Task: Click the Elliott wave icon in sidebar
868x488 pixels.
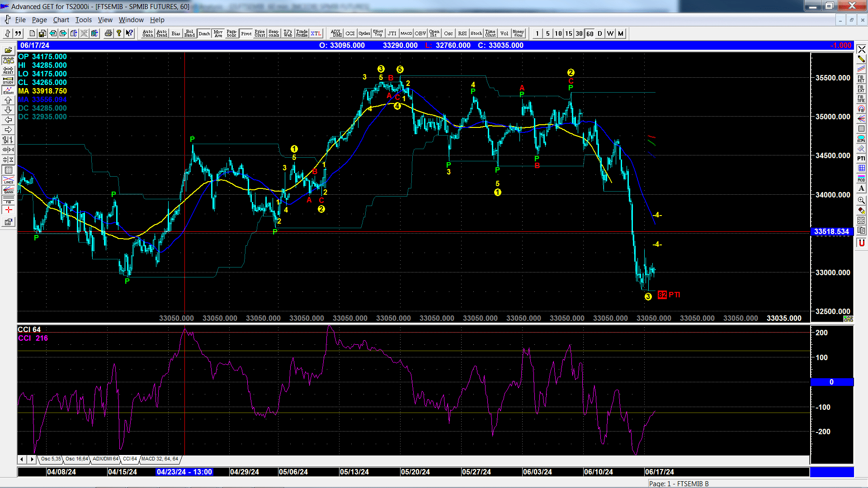Action: pos(8,90)
